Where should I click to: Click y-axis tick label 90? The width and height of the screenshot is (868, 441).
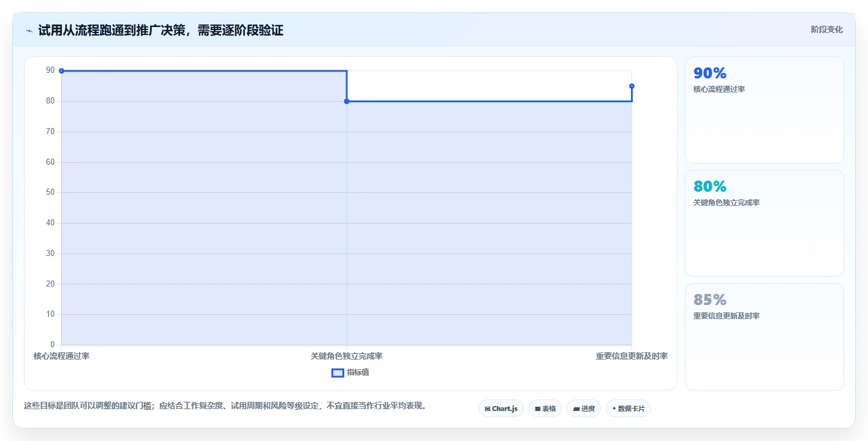click(x=50, y=71)
